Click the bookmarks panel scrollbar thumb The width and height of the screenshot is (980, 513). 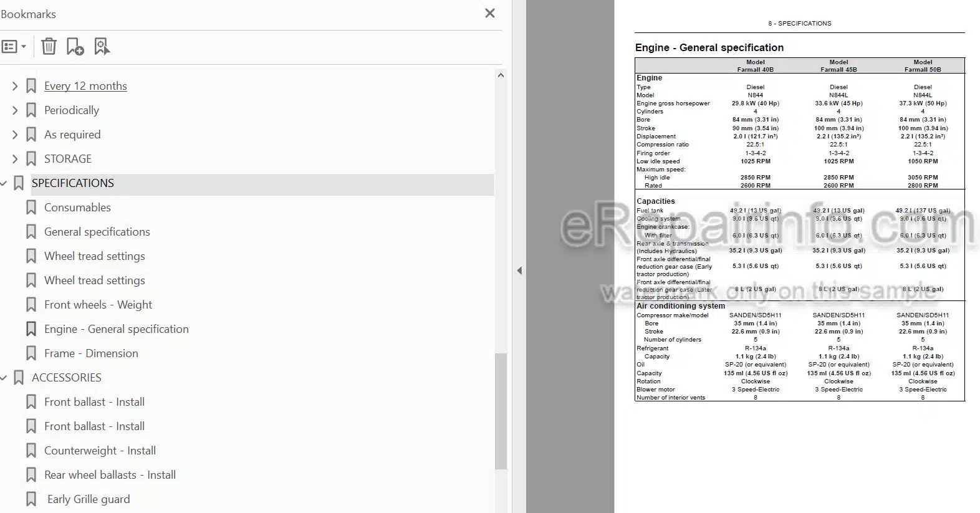pos(501,411)
